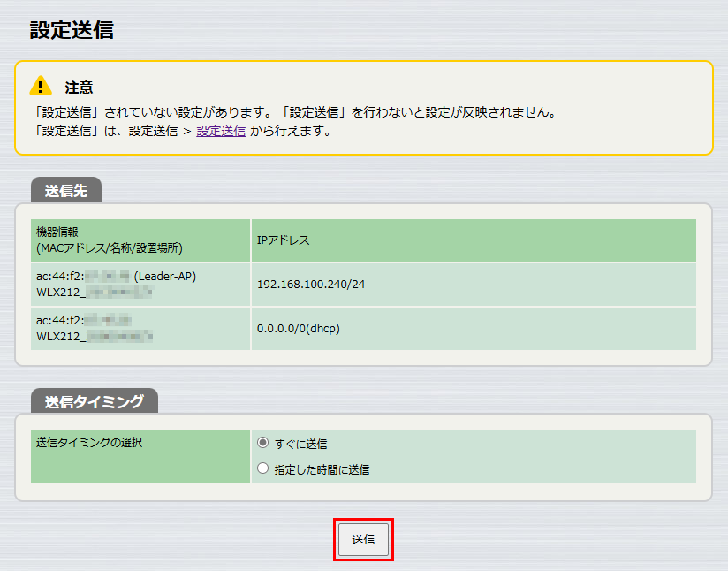Click the WLX212 device name under Leader-AP
Viewport: 728px width, 571px height.
(x=88, y=291)
